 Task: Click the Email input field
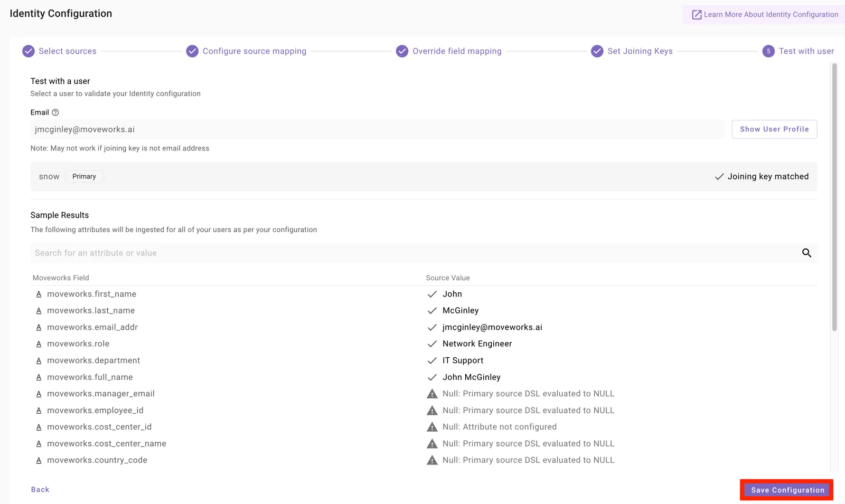[377, 129]
